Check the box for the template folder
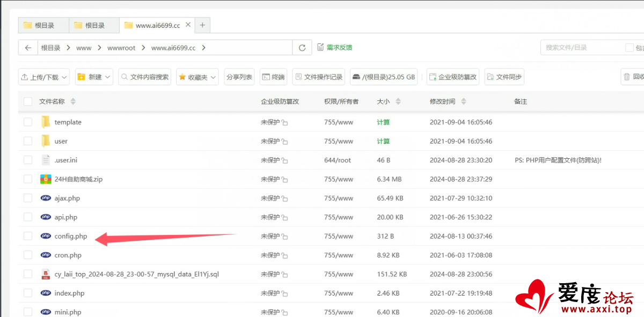 28,122
